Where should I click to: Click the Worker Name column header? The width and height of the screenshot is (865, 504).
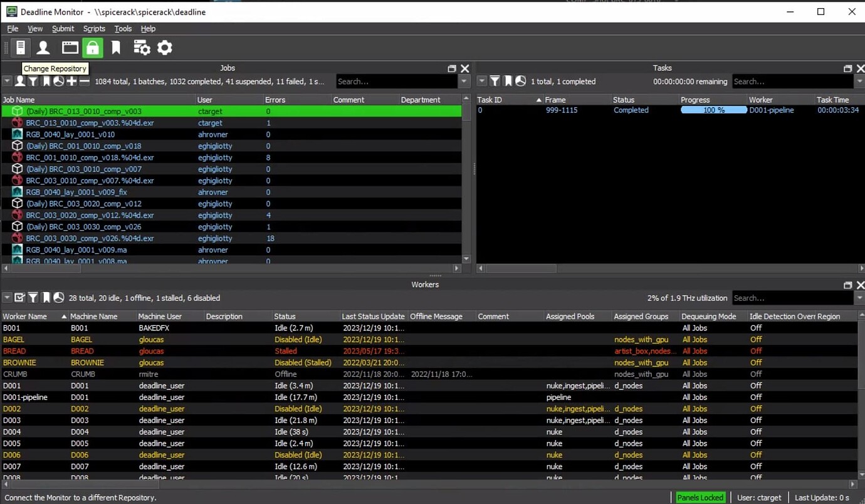point(25,317)
